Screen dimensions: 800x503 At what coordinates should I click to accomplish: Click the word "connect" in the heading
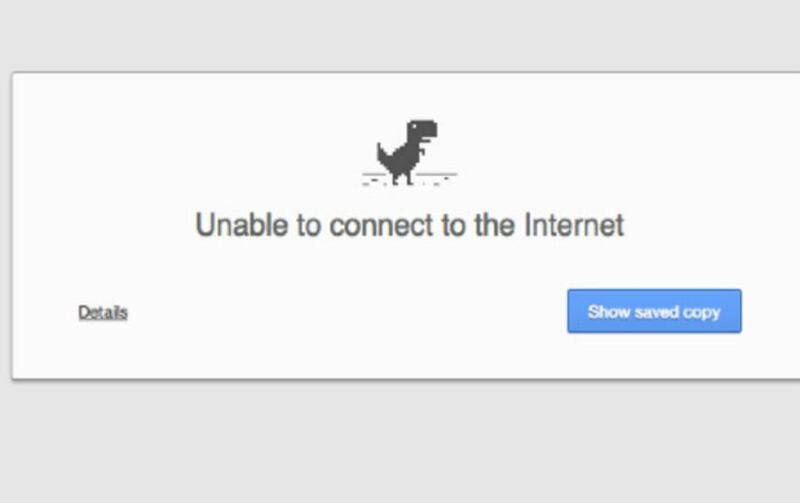point(382,226)
